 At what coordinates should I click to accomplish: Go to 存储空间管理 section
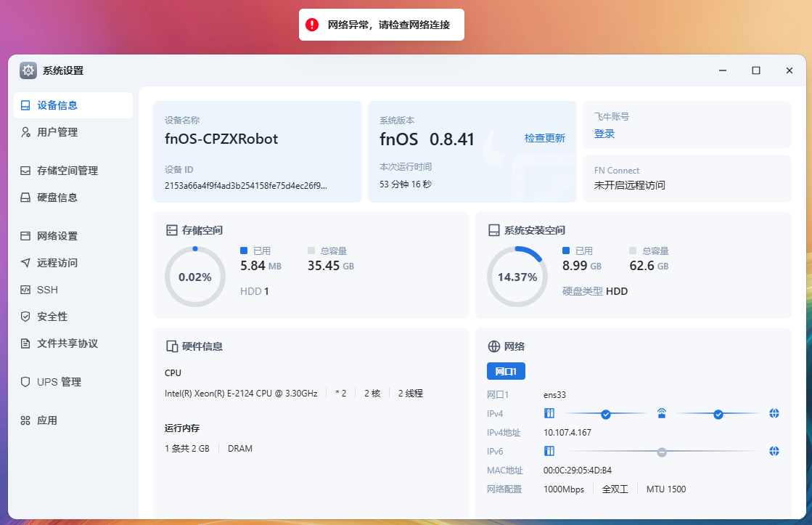[73, 171]
